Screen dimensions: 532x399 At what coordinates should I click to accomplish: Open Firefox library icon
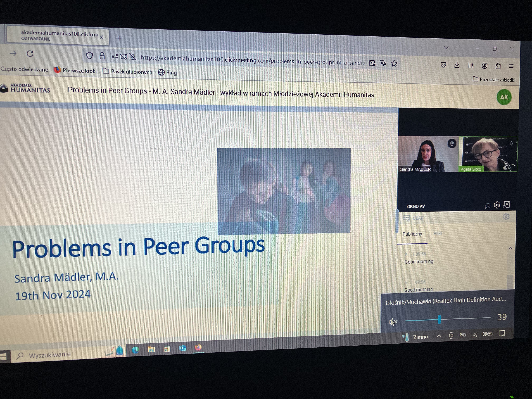coord(471,65)
